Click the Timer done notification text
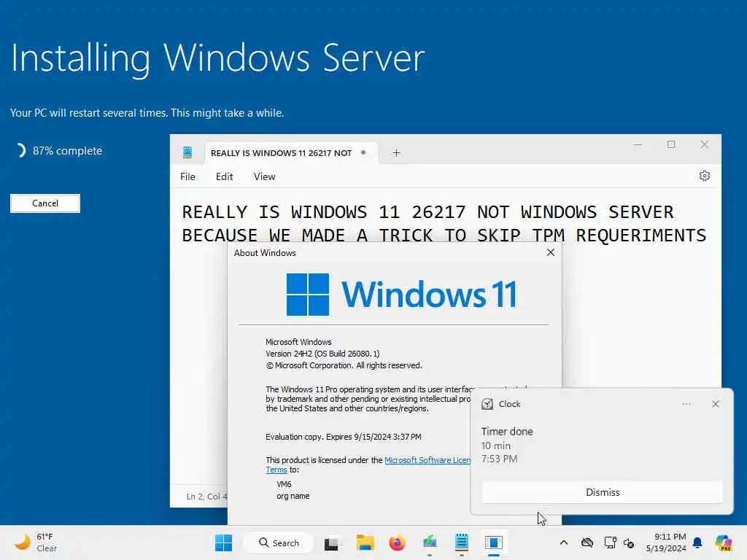747x560 pixels. click(507, 432)
